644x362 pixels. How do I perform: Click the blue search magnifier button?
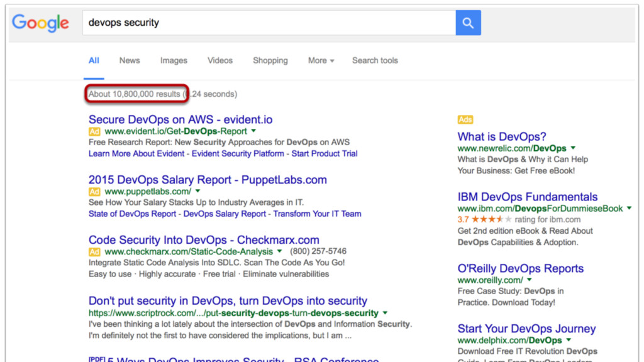(x=468, y=23)
